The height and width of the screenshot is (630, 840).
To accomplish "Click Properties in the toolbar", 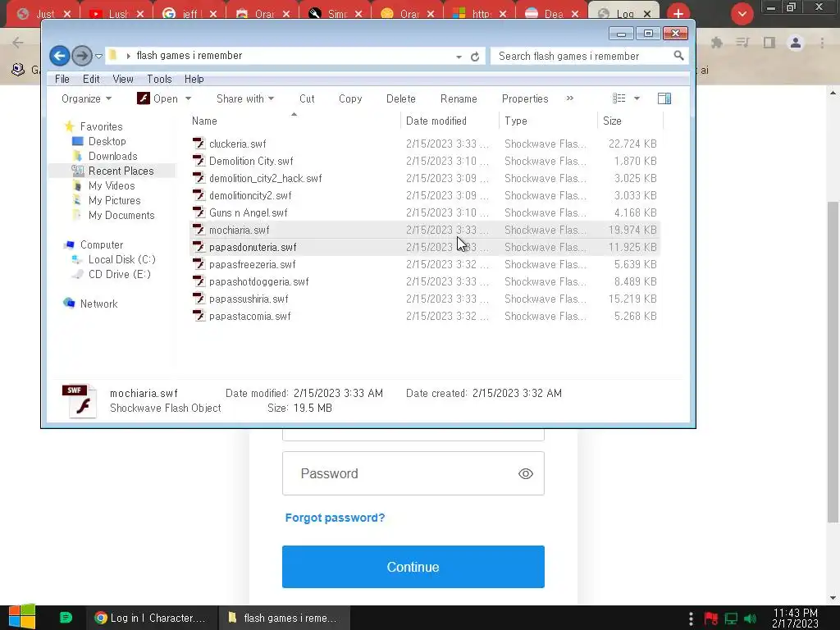I will (525, 98).
